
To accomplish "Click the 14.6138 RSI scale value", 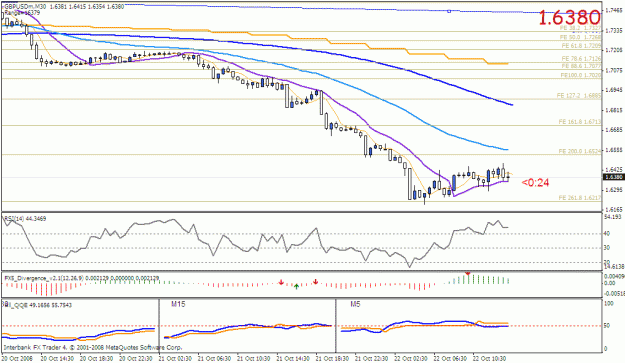I will pyautogui.click(x=613, y=267).
